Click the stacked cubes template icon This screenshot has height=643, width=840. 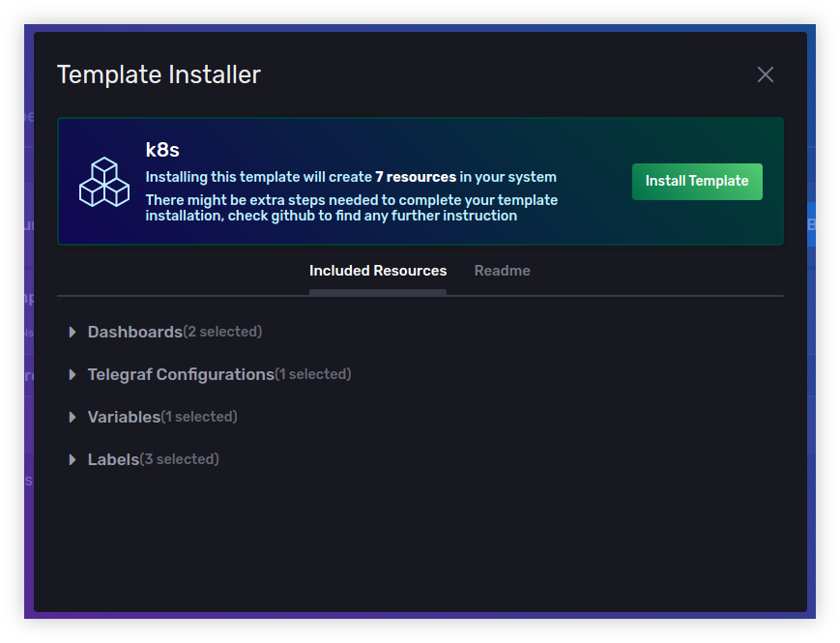(103, 182)
